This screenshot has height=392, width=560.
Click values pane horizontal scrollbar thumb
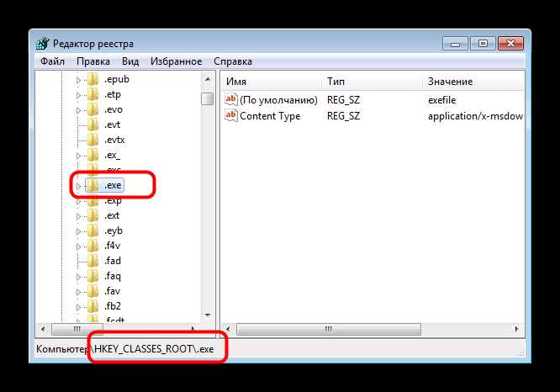coord(329,329)
